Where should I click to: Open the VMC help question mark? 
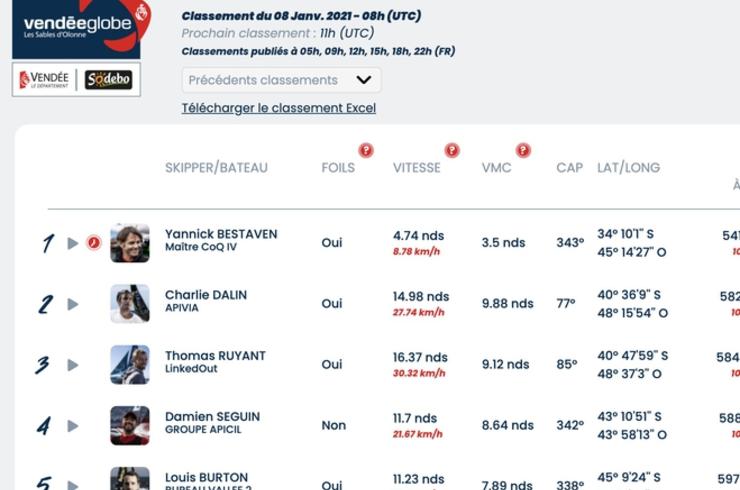[x=523, y=150]
